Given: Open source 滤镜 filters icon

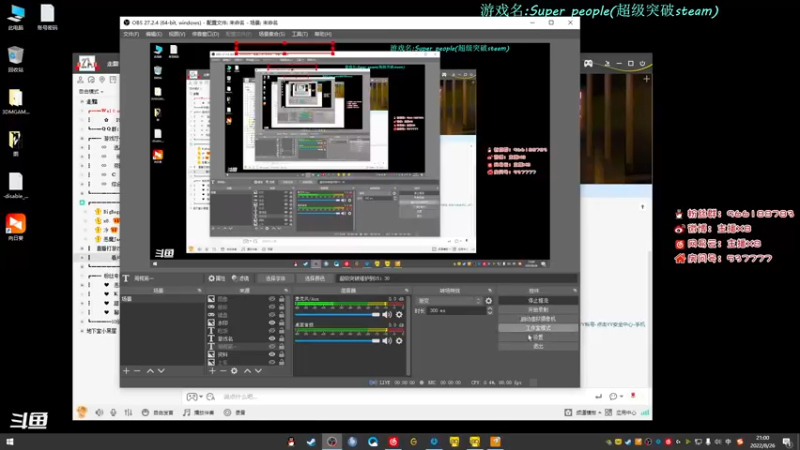Looking at the screenshot, I should 241,279.
